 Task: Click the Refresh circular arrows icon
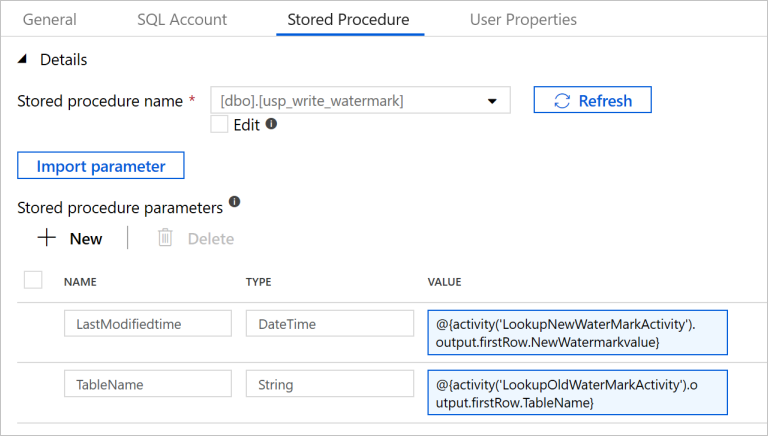pyautogui.click(x=562, y=100)
